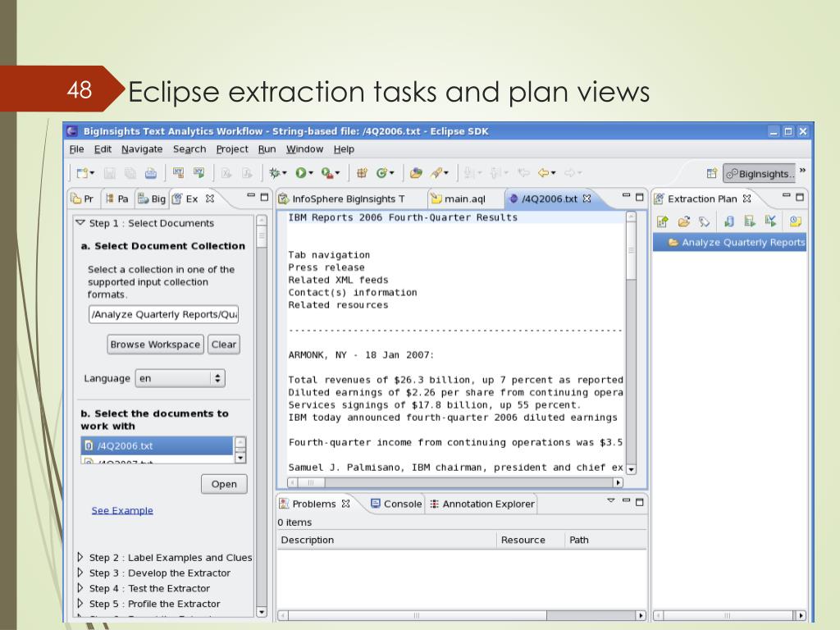
Task: Open the Language en dropdown
Action: (x=180, y=378)
